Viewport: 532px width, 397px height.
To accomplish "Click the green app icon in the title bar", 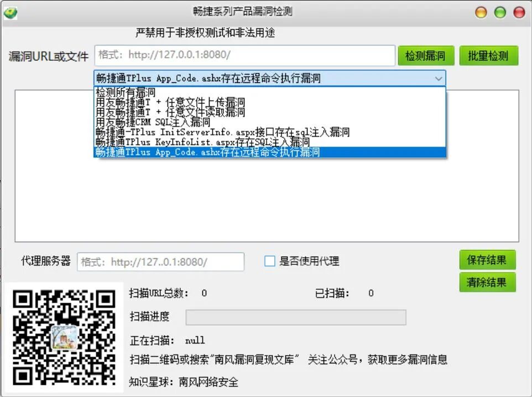I will 10,13.
